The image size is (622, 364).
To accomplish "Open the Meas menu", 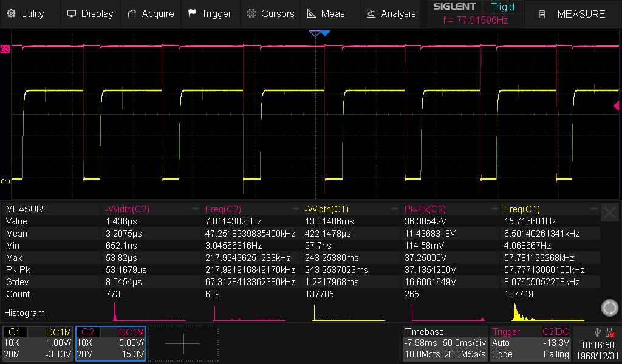I will pos(326,13).
